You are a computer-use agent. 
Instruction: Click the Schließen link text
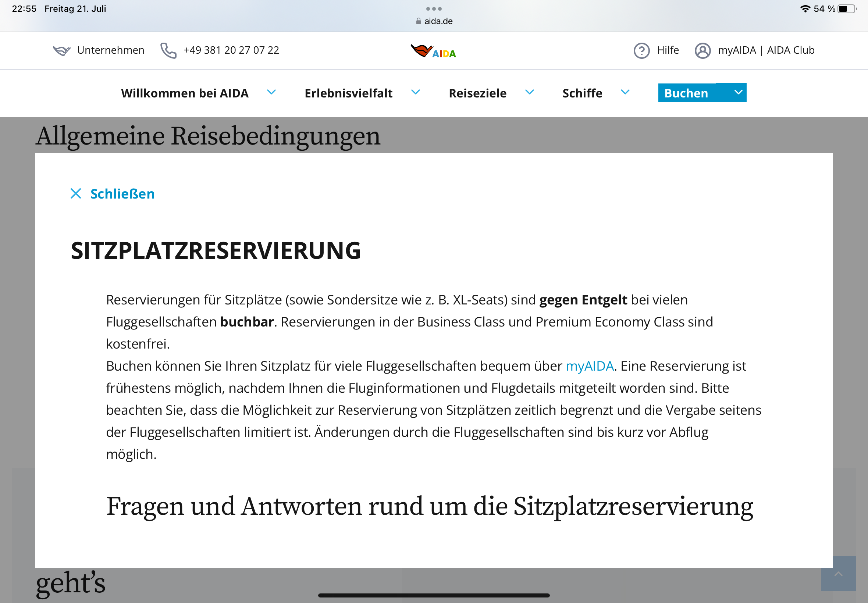pos(122,194)
